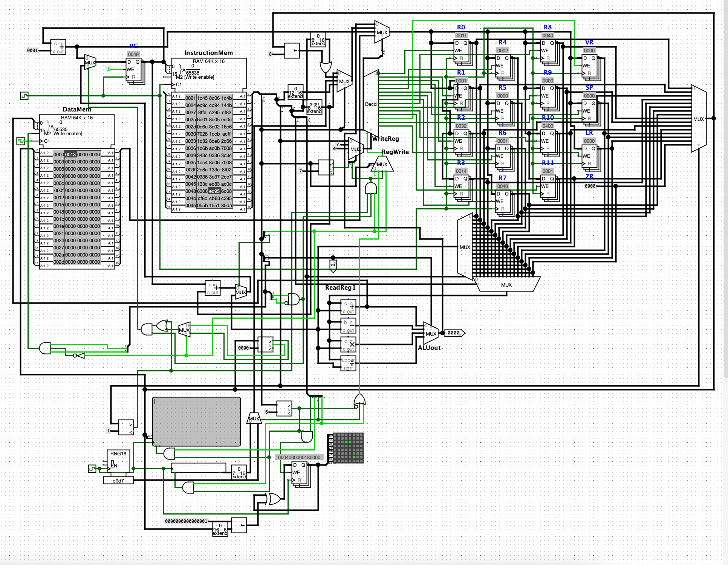728x565 pixels.
Task: Select the large MUX at far right
Action: 699,119
